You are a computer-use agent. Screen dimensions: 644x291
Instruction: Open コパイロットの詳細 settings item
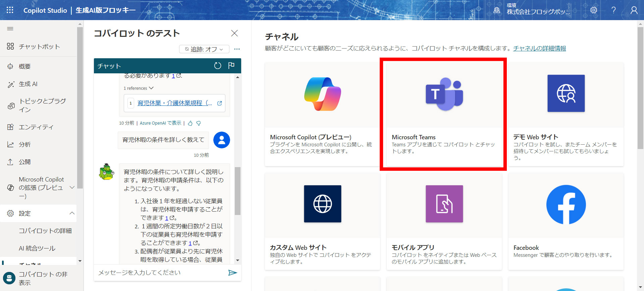click(x=45, y=231)
